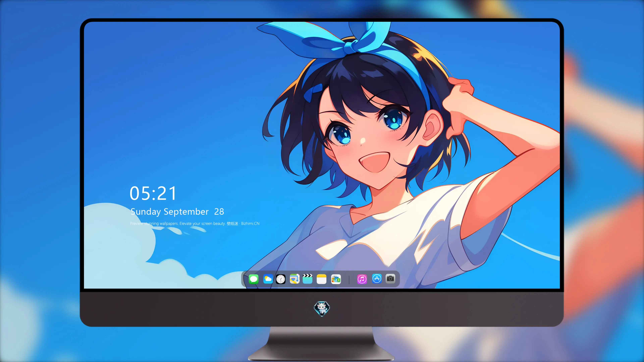Launch the pink iTunes music icon

pos(362,279)
